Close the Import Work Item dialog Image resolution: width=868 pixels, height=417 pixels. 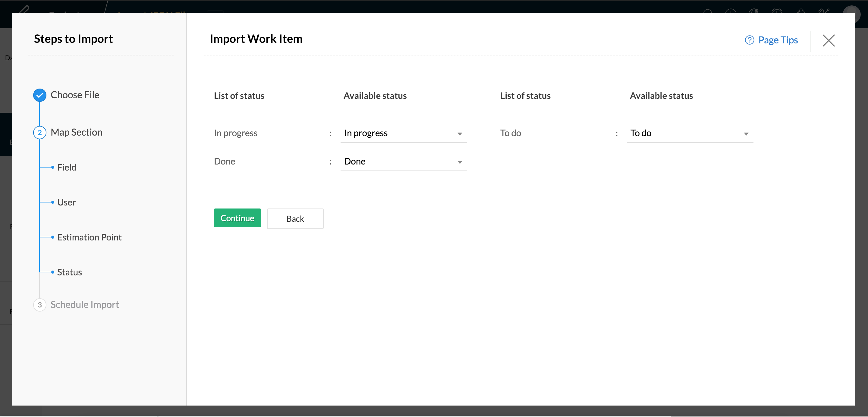coord(828,40)
